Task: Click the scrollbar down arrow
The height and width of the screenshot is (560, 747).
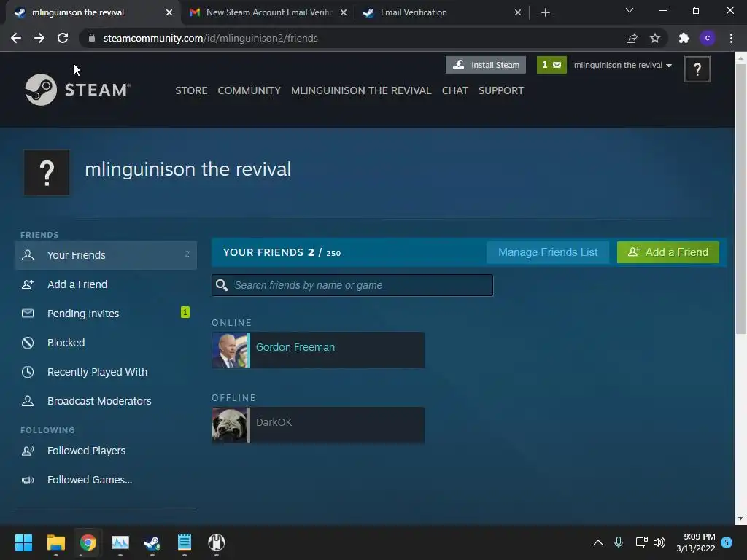Action: tap(740, 518)
